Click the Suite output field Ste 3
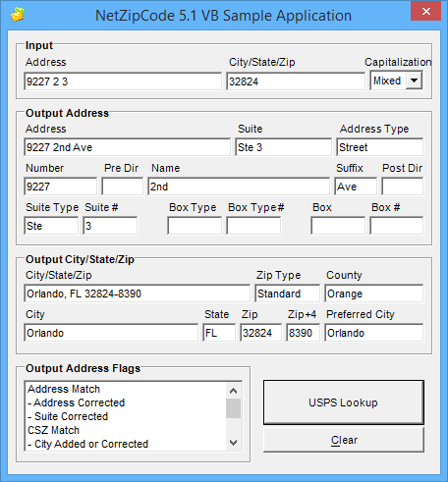 click(283, 147)
